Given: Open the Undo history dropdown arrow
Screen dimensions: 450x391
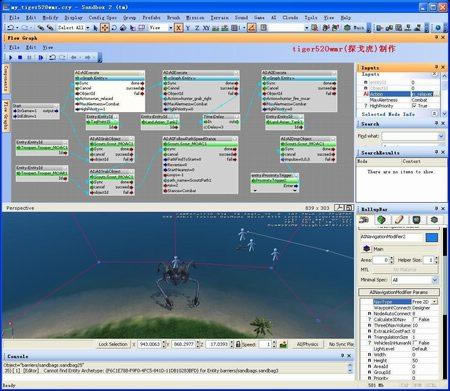Looking at the screenshot, I should pyautogui.click(x=17, y=28).
